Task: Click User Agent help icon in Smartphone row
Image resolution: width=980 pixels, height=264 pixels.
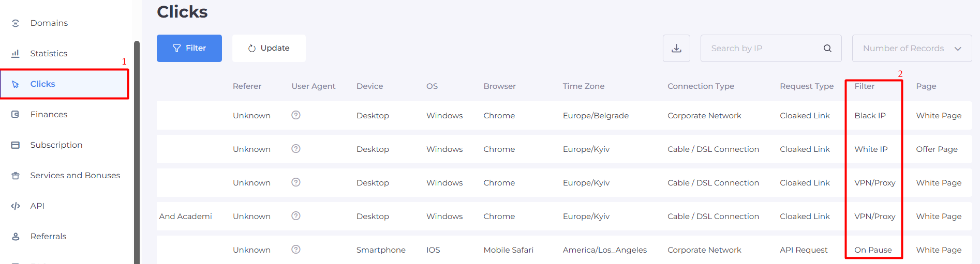Action: (x=296, y=250)
